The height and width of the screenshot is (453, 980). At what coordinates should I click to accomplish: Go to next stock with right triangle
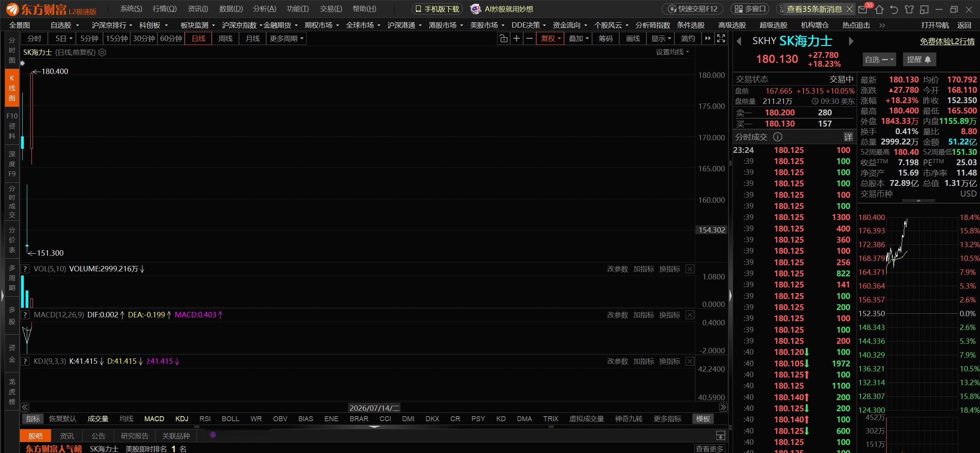click(x=851, y=41)
